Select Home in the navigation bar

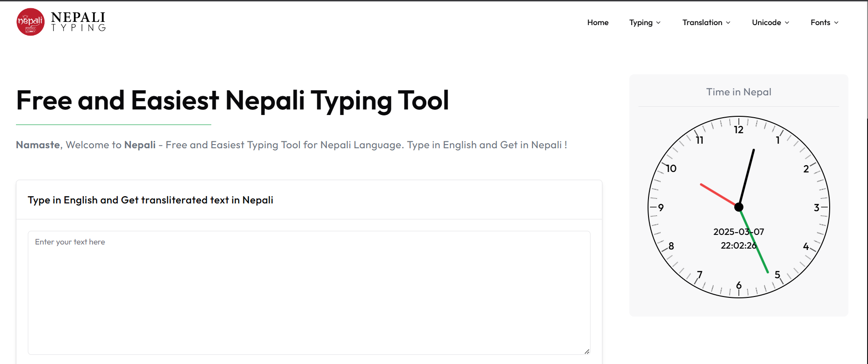[598, 22]
